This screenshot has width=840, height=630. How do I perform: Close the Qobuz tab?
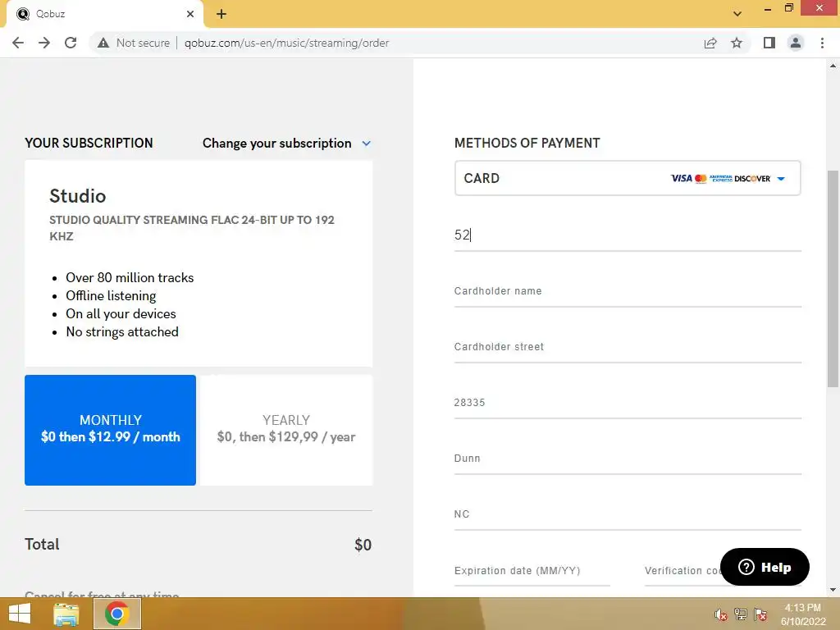pos(190,14)
